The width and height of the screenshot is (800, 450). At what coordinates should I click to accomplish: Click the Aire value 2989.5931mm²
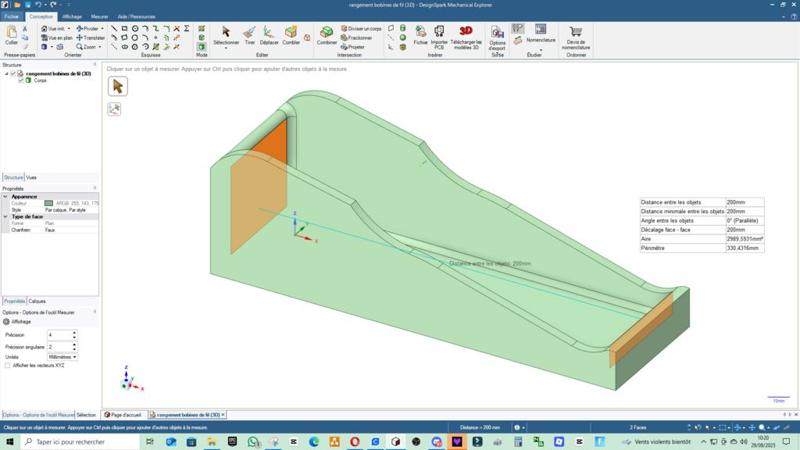click(x=744, y=239)
